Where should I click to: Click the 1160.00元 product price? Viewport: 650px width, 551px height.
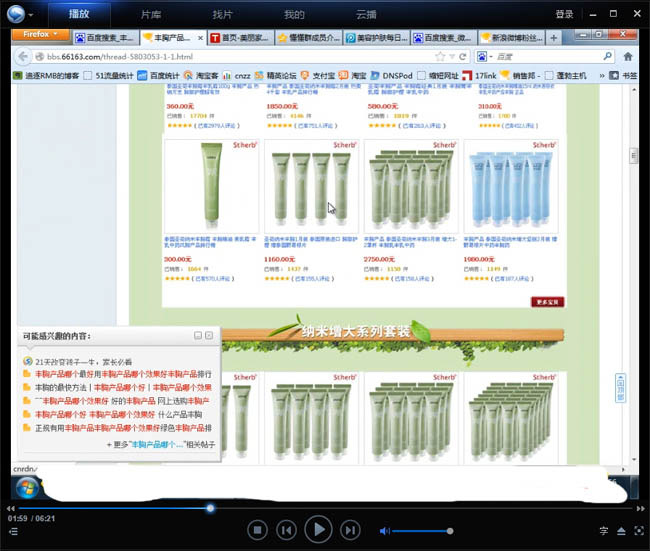pyautogui.click(x=279, y=259)
